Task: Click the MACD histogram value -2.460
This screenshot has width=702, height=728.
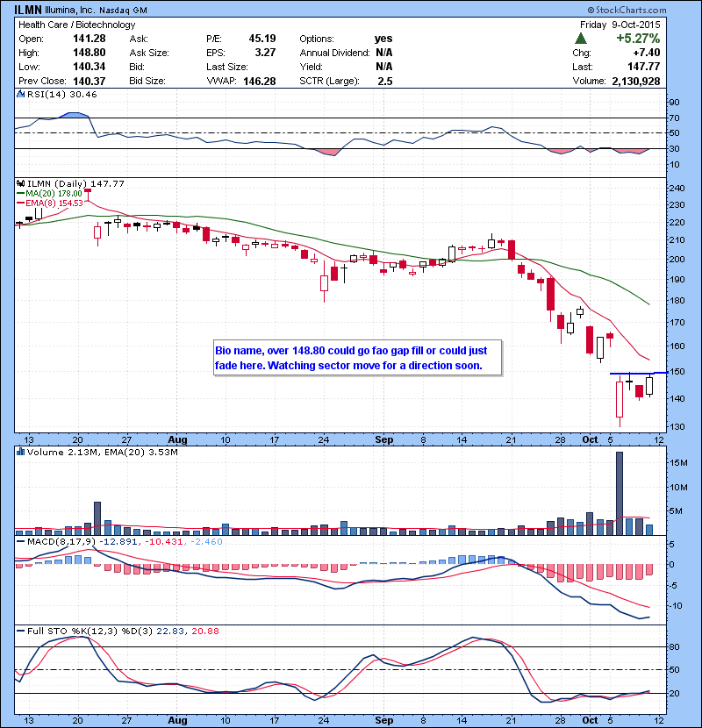Action: (206, 542)
